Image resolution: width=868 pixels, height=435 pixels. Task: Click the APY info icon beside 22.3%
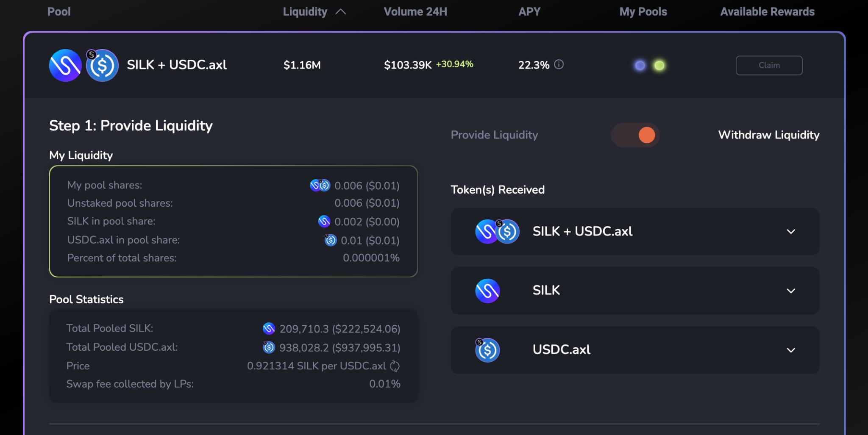point(559,64)
